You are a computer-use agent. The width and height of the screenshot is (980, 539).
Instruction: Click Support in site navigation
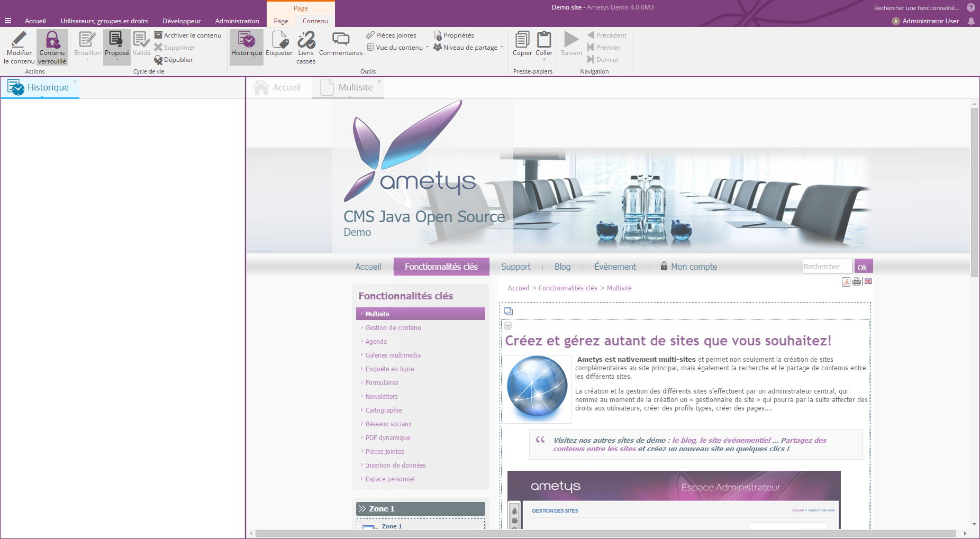coord(516,267)
